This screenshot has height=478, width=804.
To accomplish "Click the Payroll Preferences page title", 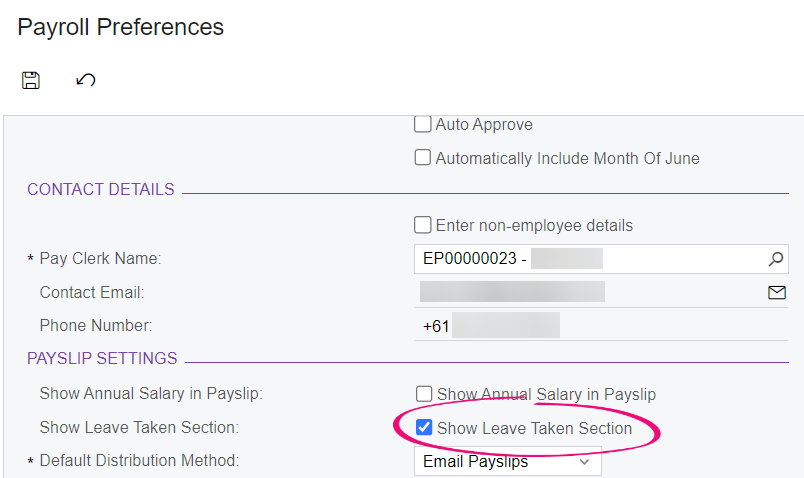I will tap(121, 27).
